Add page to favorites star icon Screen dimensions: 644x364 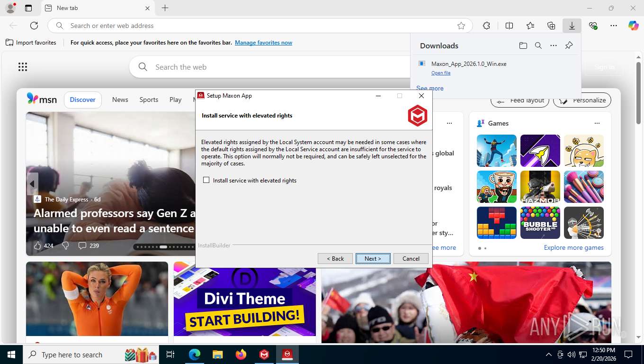click(x=461, y=26)
